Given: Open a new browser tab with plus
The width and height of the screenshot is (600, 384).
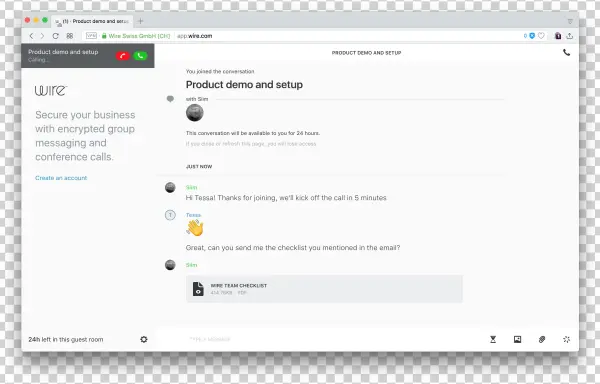Looking at the screenshot, I should click(140, 21).
